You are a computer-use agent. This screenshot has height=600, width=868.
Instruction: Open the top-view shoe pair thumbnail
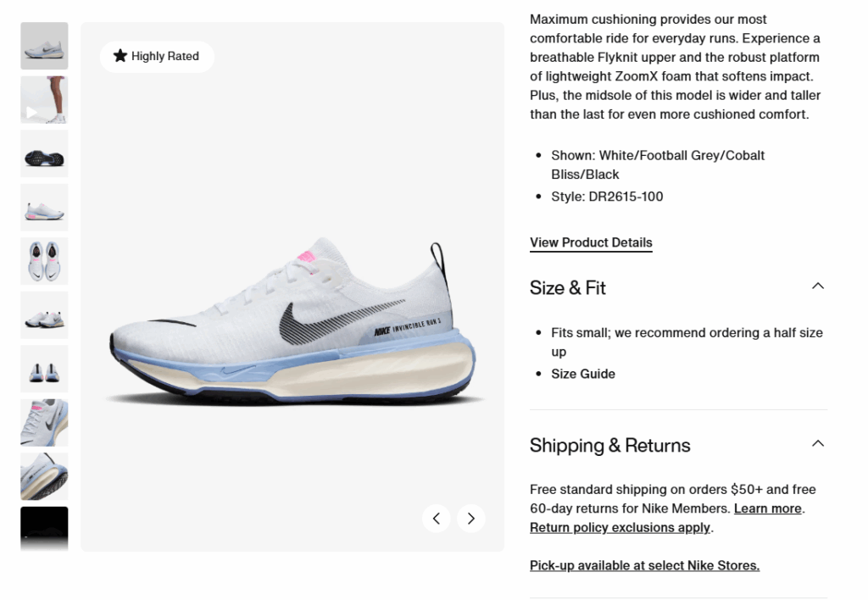click(x=44, y=261)
